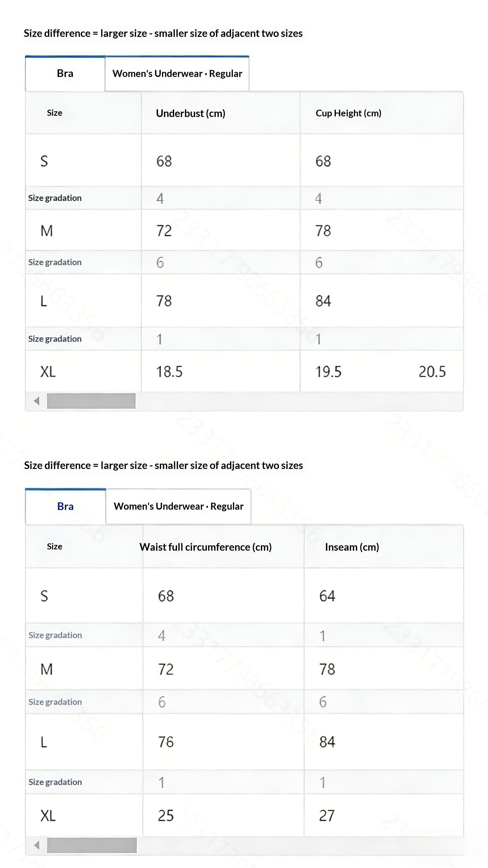
Task: Select the 64 Inseam value for size S
Action: 327,596
